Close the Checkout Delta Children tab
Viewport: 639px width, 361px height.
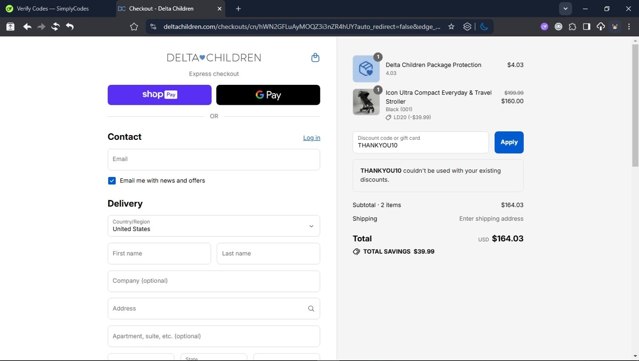219,9
